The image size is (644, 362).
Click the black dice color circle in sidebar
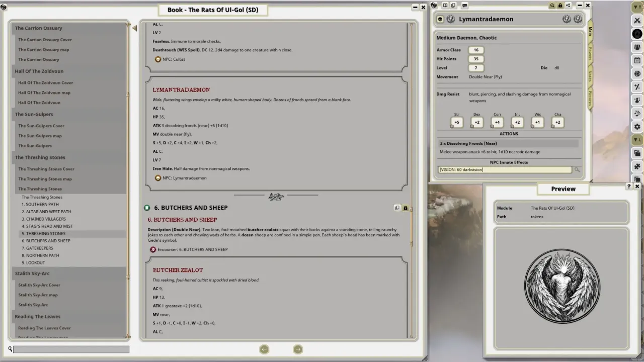point(637,34)
